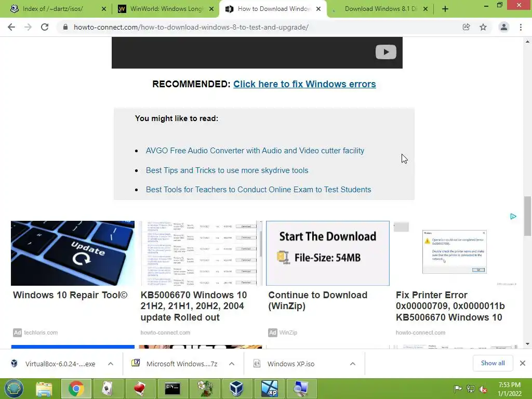Close the WinWorld tab
The width and height of the screenshot is (532, 399).
[211, 9]
